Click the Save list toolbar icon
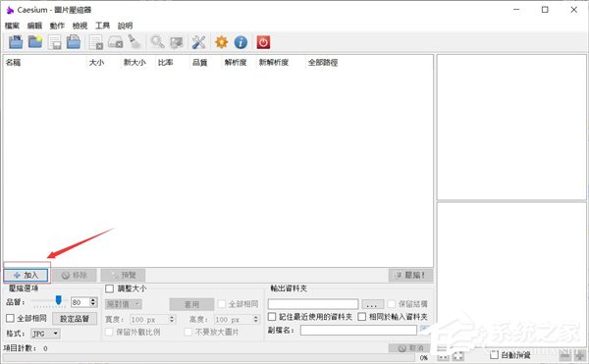 click(x=55, y=42)
